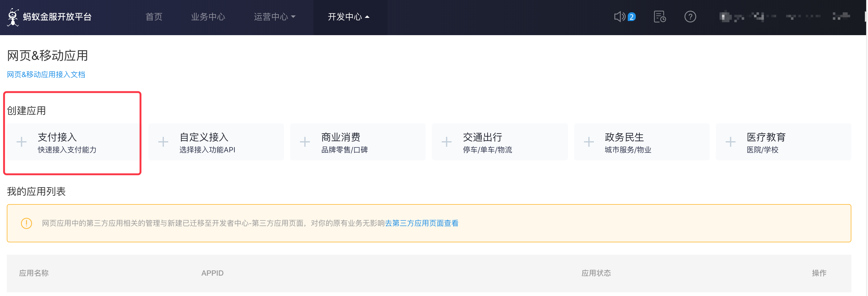
Task: Click the 快速接入支付能力 subtitle text
Action: (67, 150)
